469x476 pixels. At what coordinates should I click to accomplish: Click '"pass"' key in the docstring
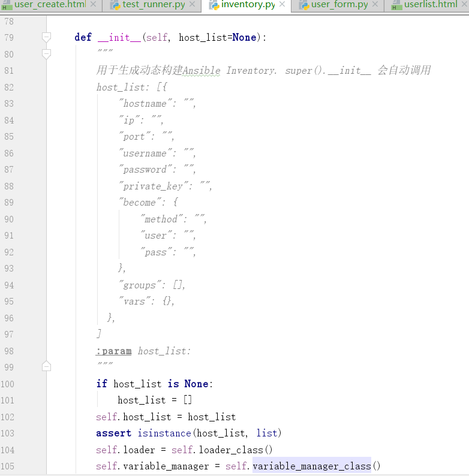156,252
